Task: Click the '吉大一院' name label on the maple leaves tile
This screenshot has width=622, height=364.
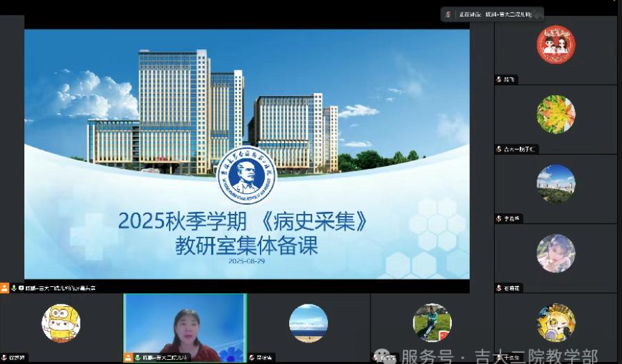Action: pyautogui.click(x=519, y=149)
